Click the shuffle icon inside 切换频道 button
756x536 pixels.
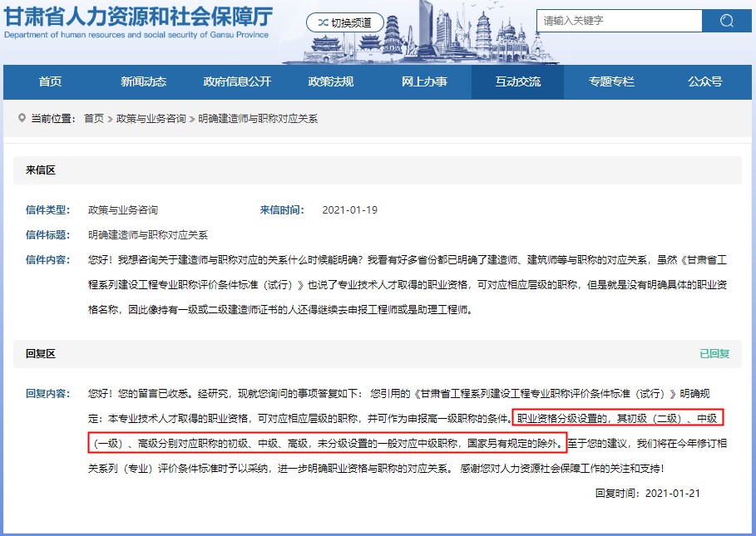(324, 22)
